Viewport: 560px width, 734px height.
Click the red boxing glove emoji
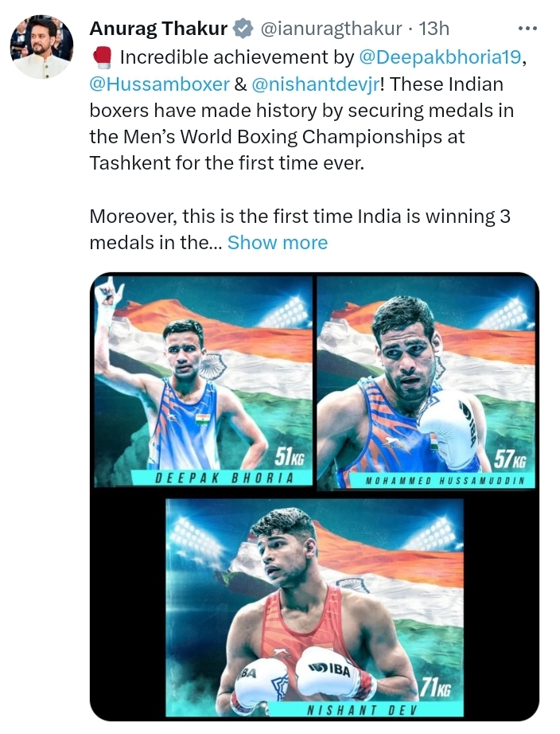point(102,57)
